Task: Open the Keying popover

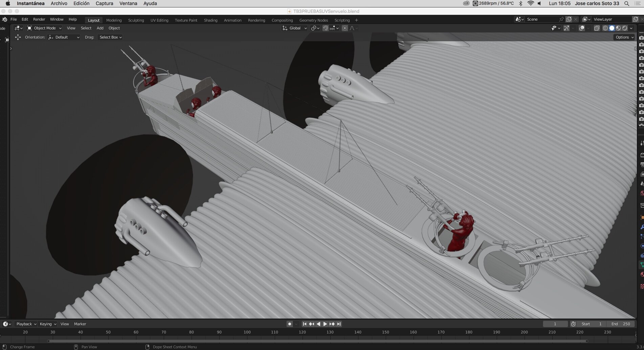Action: point(47,324)
